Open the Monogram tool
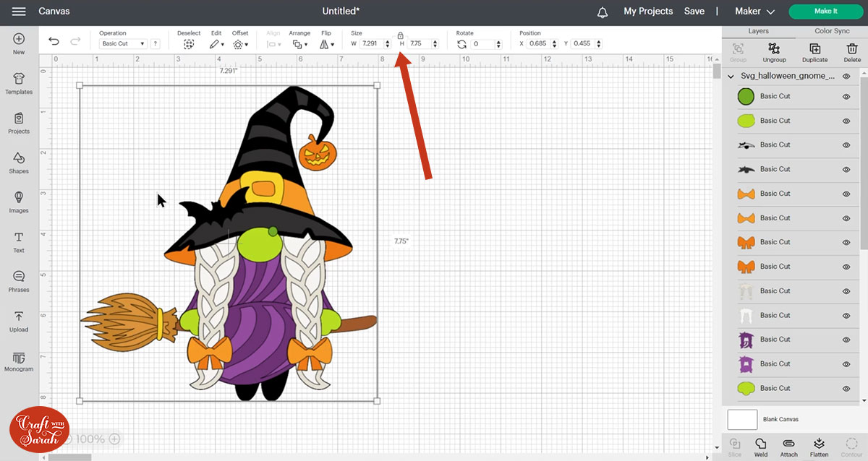The image size is (868, 461). point(19,361)
